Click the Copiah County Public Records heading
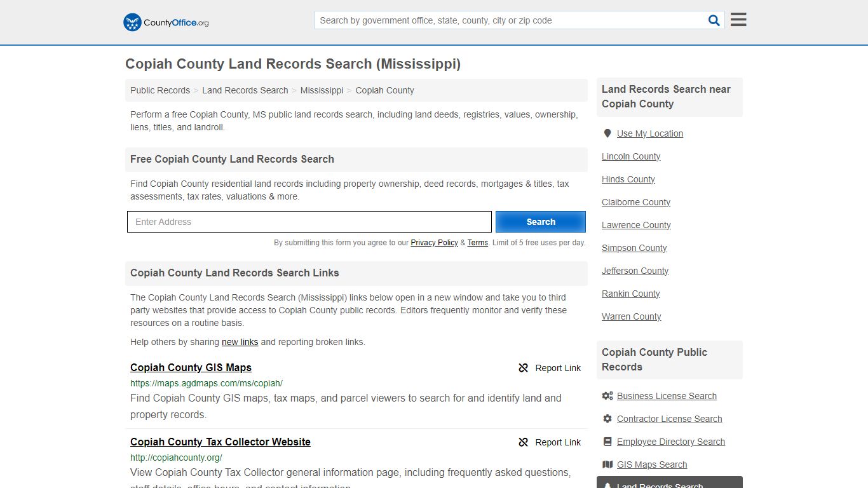Screen dimensions: 868x488 (669, 360)
